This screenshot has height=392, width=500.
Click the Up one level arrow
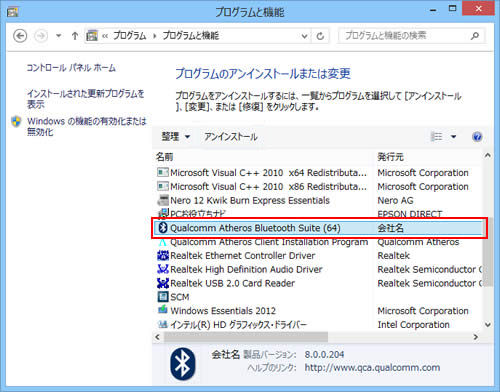point(75,36)
